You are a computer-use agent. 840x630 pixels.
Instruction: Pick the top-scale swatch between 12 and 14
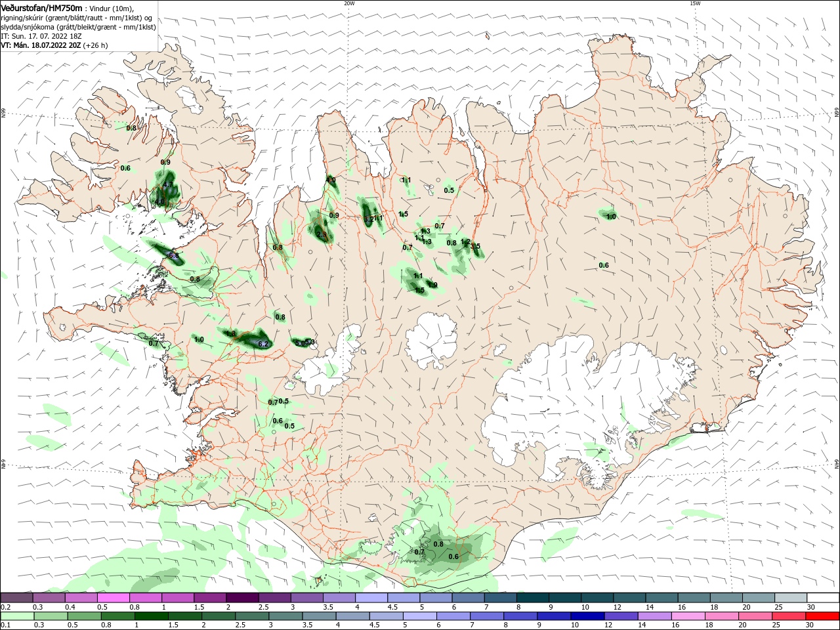pos(630,598)
